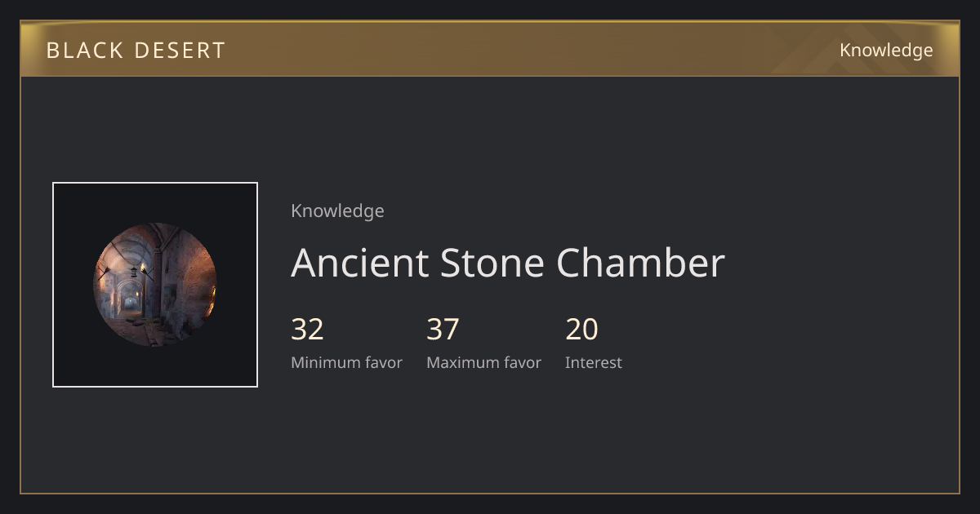Click the maximum favor value 37
This screenshot has height=514, width=980.
click(443, 329)
